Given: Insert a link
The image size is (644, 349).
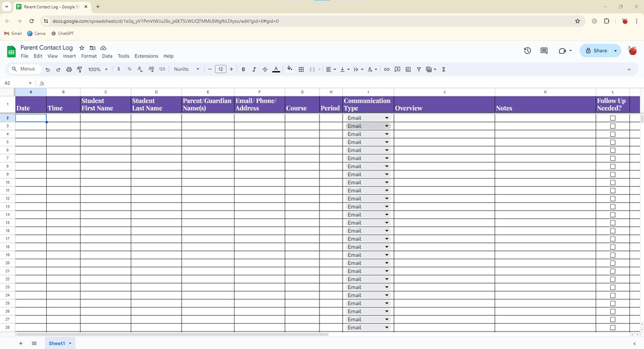Looking at the screenshot, I should pyautogui.click(x=387, y=69).
